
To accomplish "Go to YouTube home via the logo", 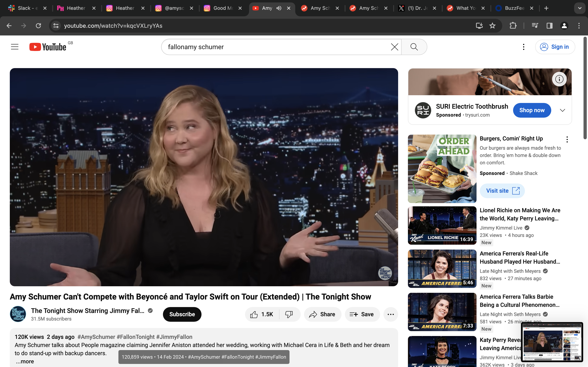I will pos(47,47).
